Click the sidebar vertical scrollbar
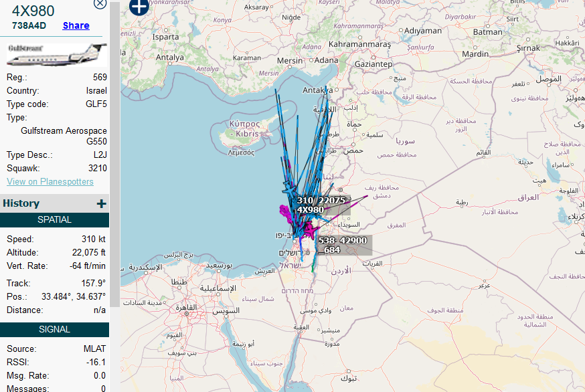Screen dimensions: 585x392 (x=115, y=154)
